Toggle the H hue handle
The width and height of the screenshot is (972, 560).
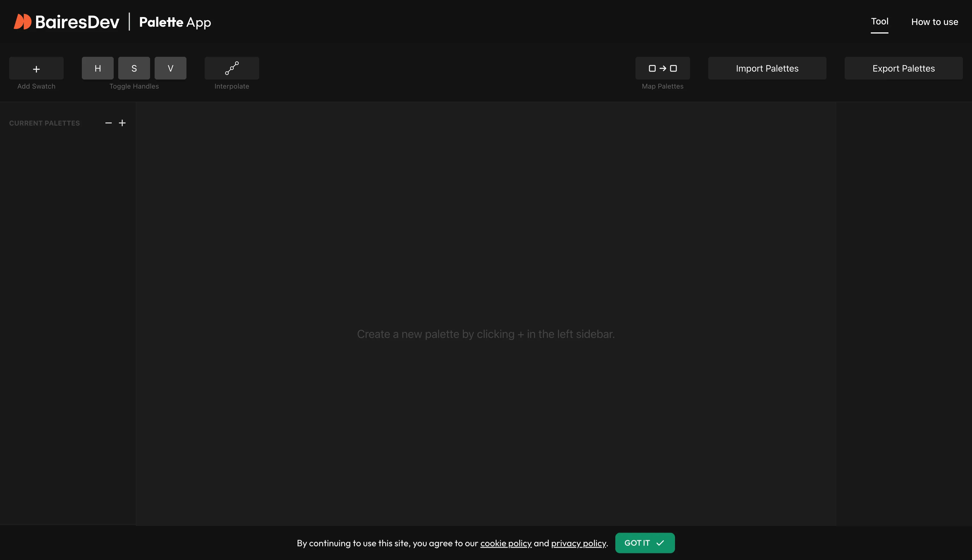tap(98, 68)
